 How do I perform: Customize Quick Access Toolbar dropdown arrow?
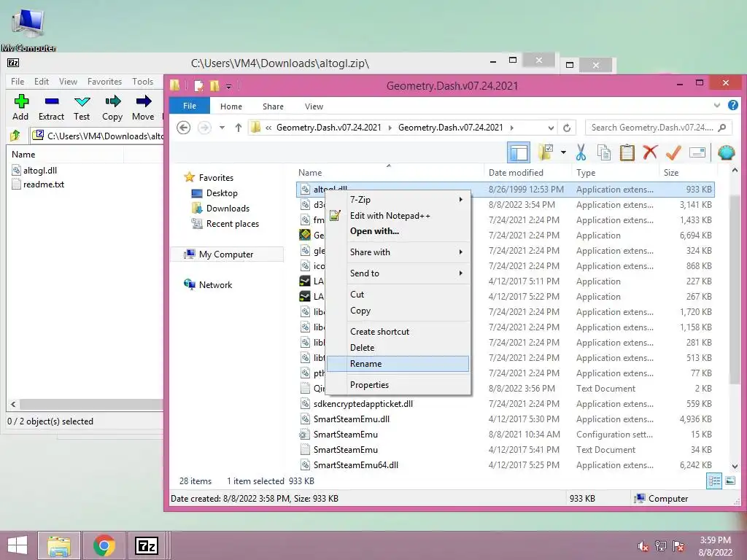pyautogui.click(x=228, y=86)
